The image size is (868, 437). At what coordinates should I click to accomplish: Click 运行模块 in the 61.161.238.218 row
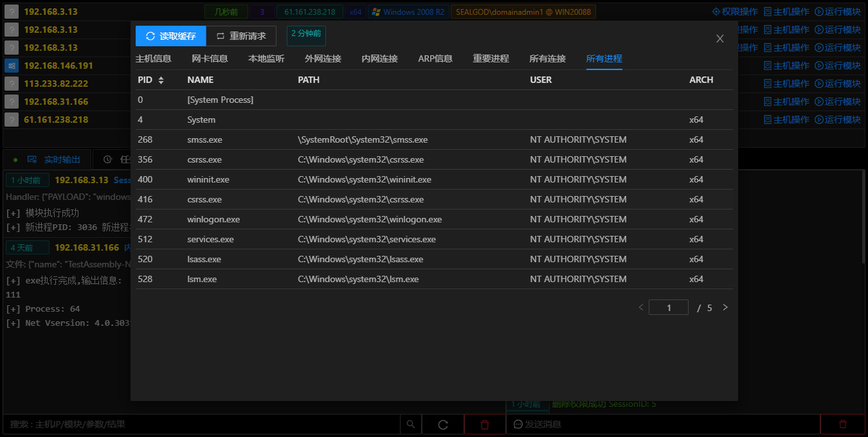838,120
